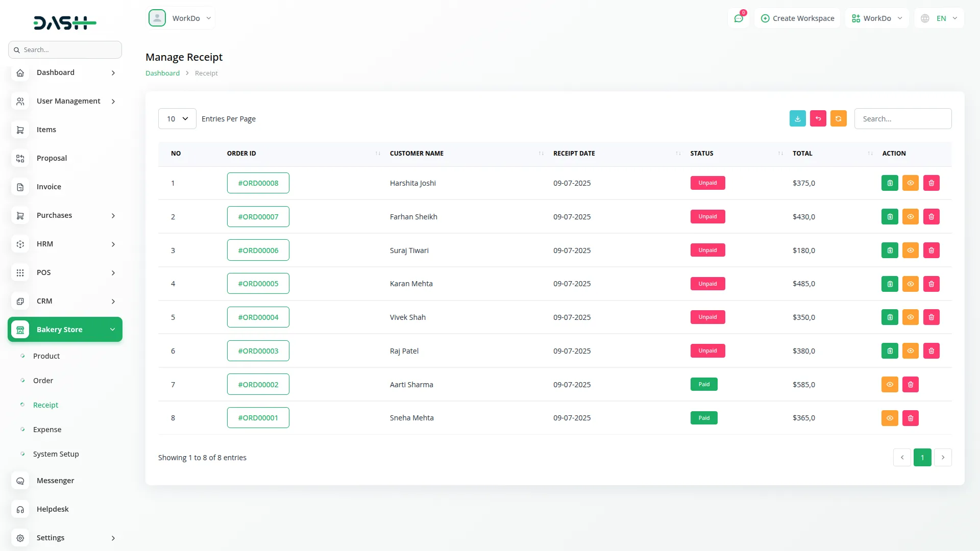Delete the receipt for Farhan Sheikh
Viewport: 980px width, 551px height.
pos(931,217)
